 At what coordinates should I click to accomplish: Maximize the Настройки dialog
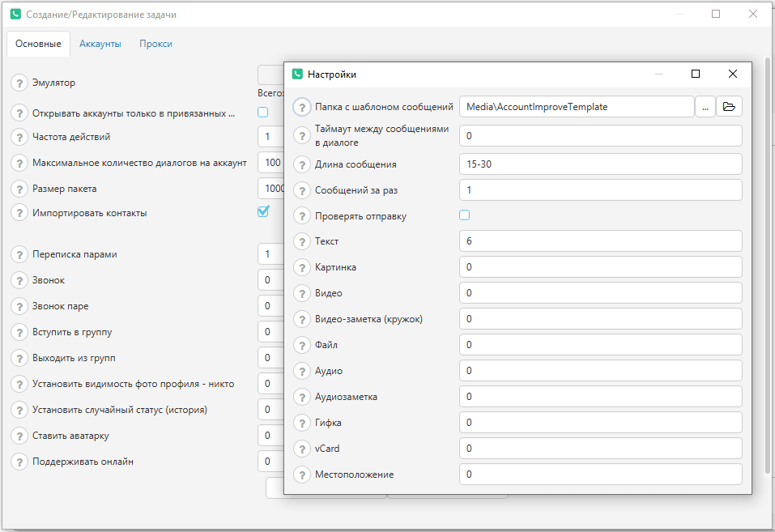(x=696, y=74)
